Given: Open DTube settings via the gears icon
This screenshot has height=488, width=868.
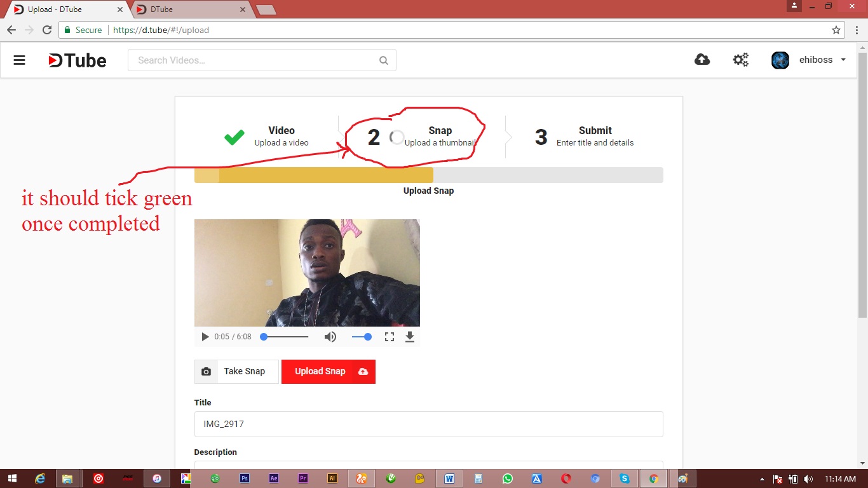Looking at the screenshot, I should [x=740, y=59].
